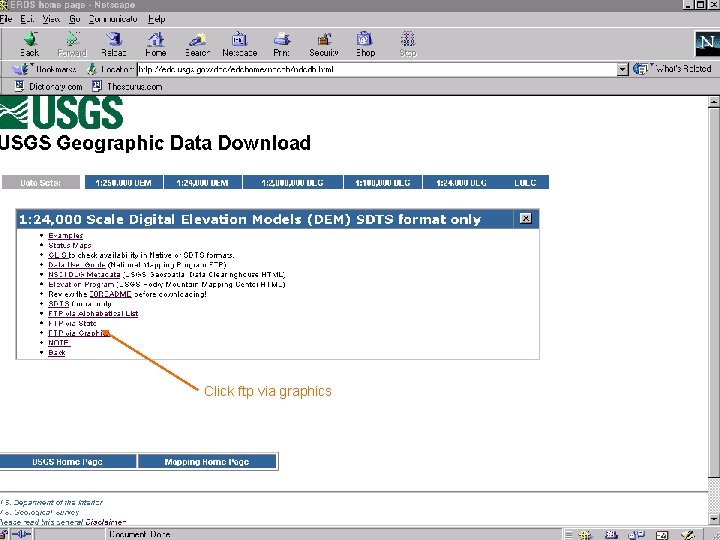The height and width of the screenshot is (540, 720).
Task: Click the Netscape N logo animation
Action: (x=707, y=44)
